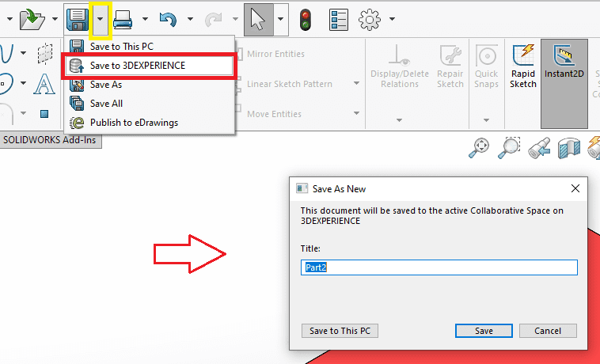The height and width of the screenshot is (364, 600).
Task: Click Save button in dialog
Action: coord(484,331)
